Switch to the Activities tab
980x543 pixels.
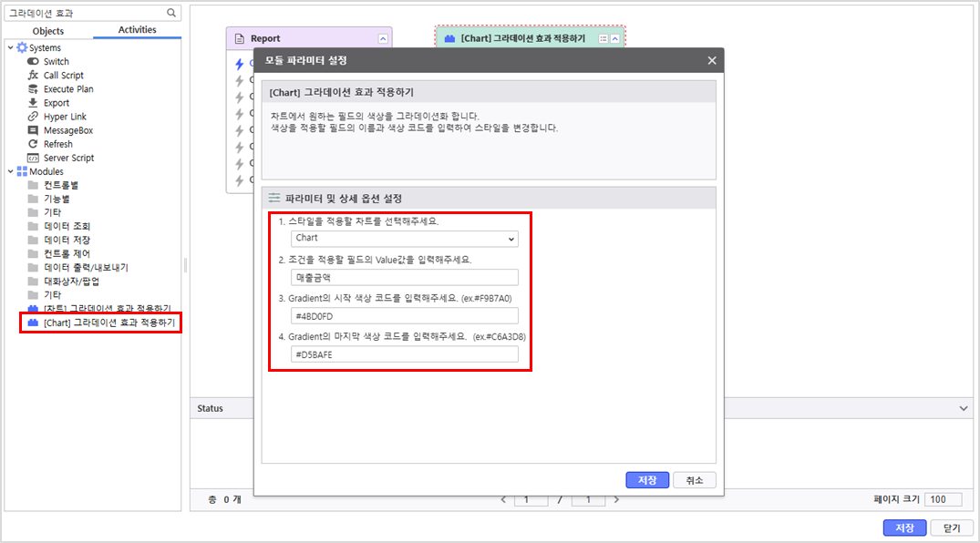coord(137,29)
